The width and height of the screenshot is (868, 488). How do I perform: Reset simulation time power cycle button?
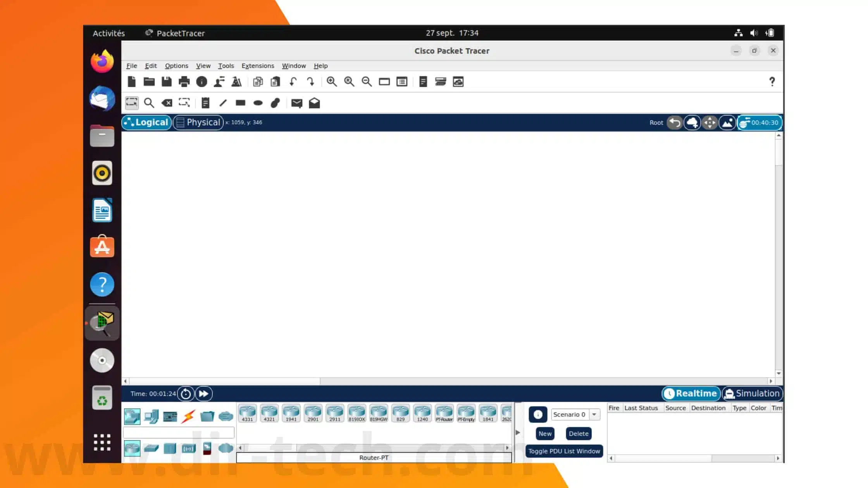tap(186, 394)
